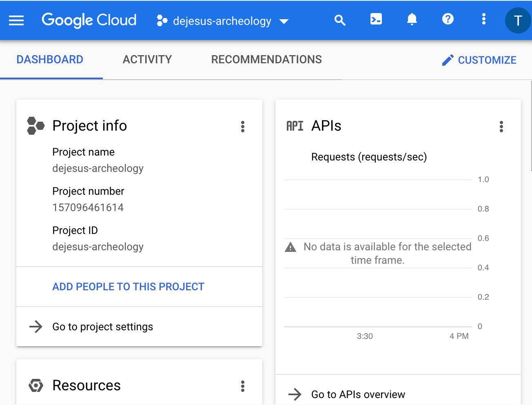The height and width of the screenshot is (405, 532).
Task: Open the navigation hamburger menu
Action: pos(16,20)
